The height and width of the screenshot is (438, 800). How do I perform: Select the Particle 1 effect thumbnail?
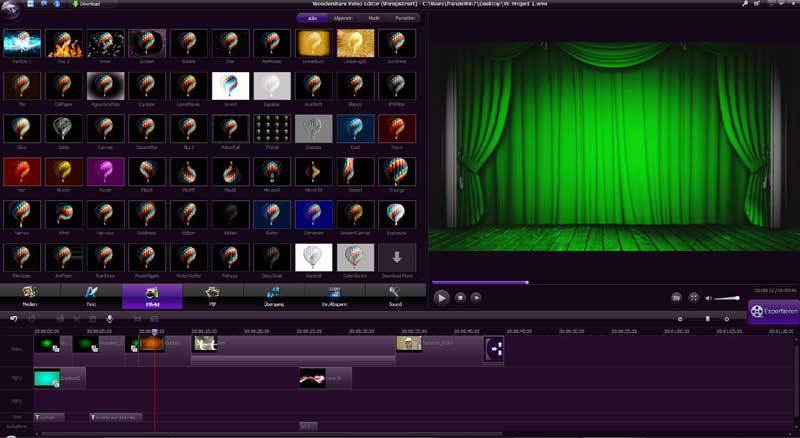(x=22, y=43)
